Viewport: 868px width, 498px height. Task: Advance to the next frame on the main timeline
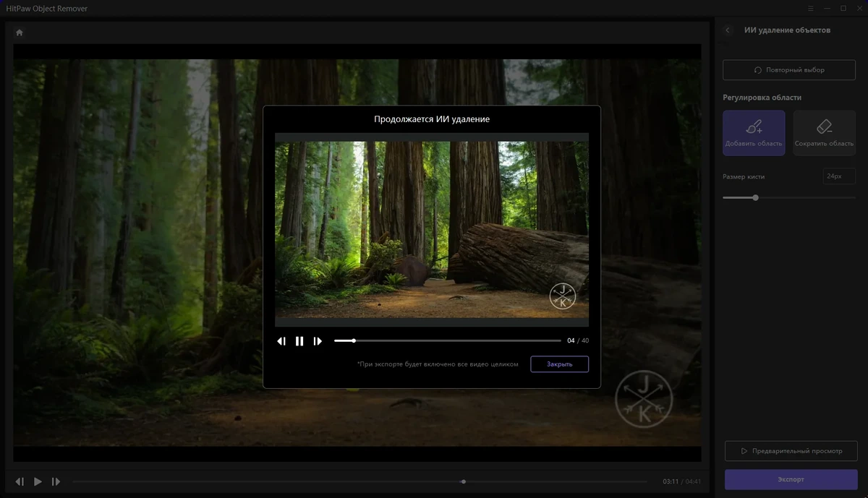pos(56,481)
